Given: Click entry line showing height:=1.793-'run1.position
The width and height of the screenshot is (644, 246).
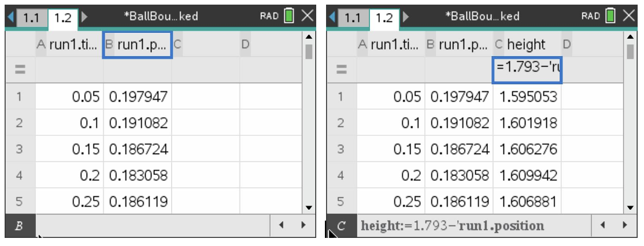Looking at the screenshot, I should [475, 225].
